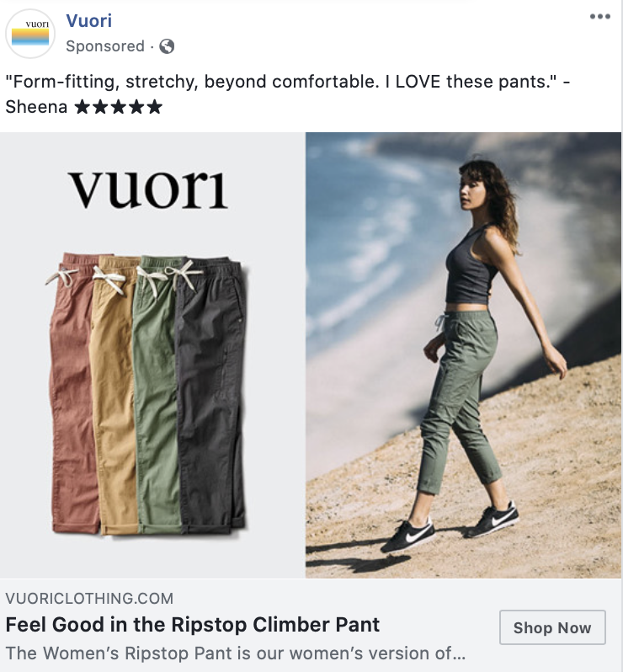Viewport: 623px width, 672px height.
Task: Click the photo of the woman walking on sand
Action: (x=463, y=355)
